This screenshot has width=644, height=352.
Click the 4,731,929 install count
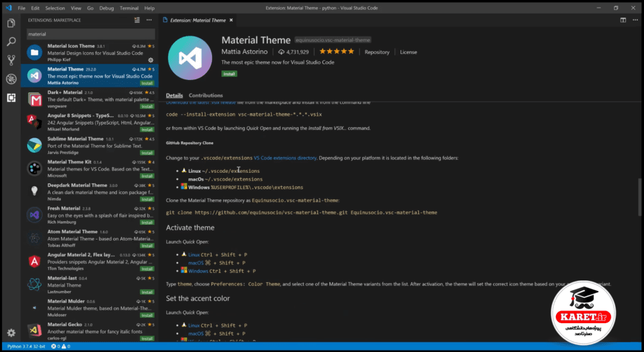[x=293, y=52]
